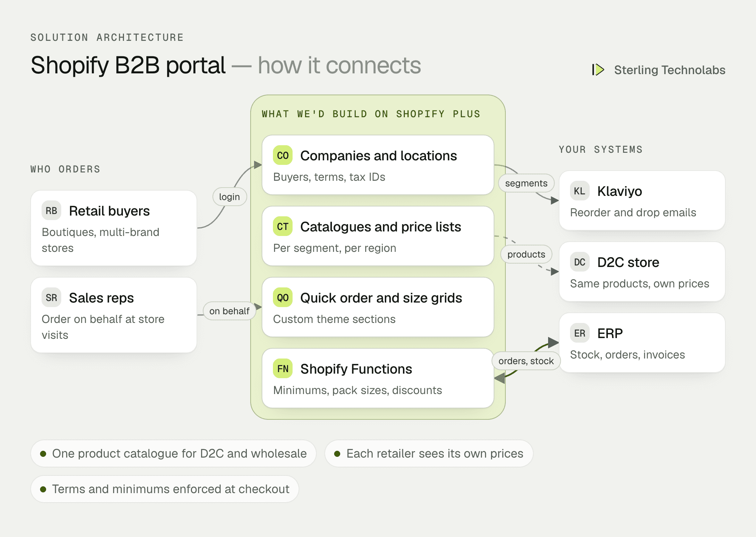
Task: Click the 'Sterling Technolabs' brand name
Action: (669, 70)
